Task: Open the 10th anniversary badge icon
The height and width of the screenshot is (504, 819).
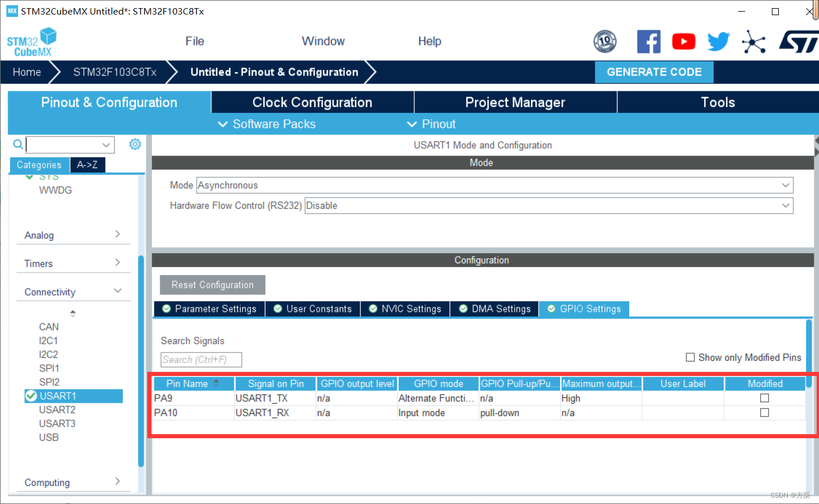Action: coord(605,41)
